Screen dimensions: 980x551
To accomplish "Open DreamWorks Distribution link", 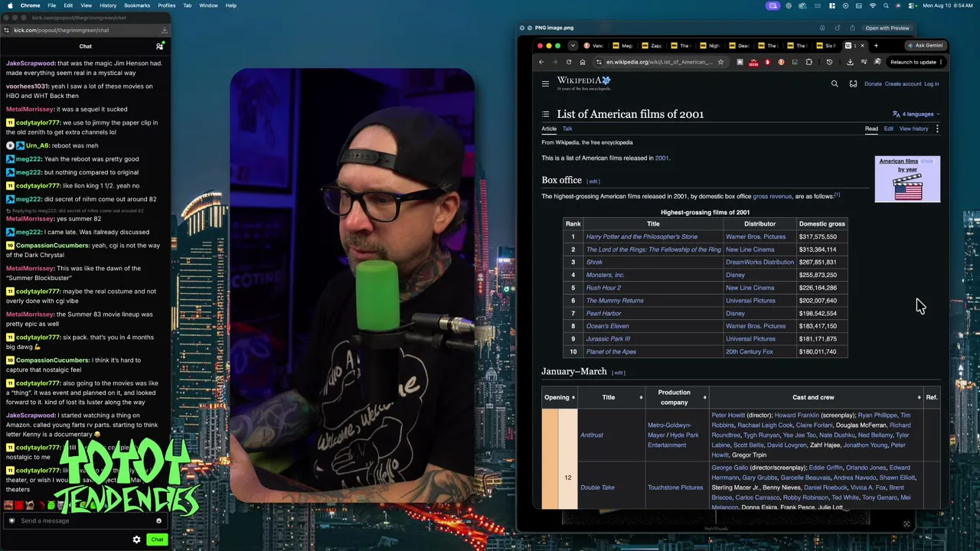I will (x=759, y=262).
